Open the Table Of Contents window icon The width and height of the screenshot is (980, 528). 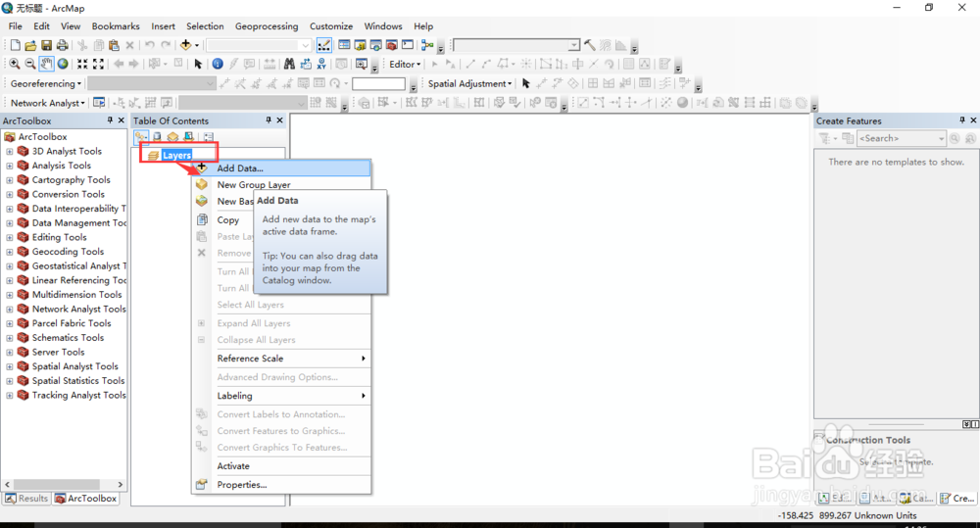(344, 45)
